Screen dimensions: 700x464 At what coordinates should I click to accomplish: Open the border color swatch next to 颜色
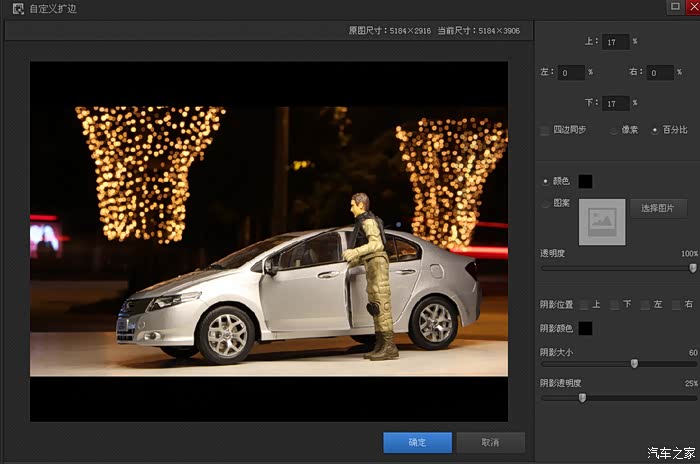585,181
